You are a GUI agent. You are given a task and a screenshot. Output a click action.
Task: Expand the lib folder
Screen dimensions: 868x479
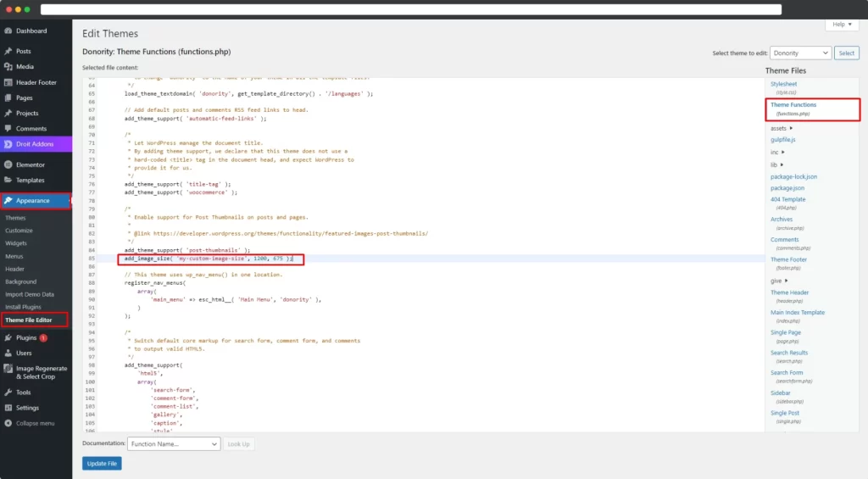click(x=777, y=165)
